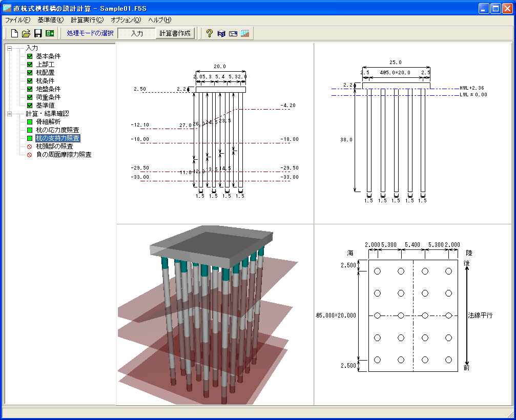Click the green check mark beside 上部工
516x420 pixels.
pos(30,65)
